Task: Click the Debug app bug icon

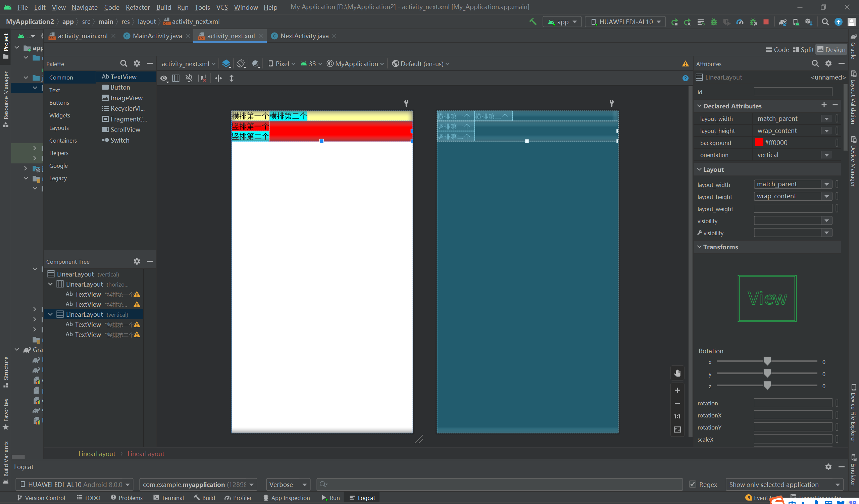Action: coord(713,22)
